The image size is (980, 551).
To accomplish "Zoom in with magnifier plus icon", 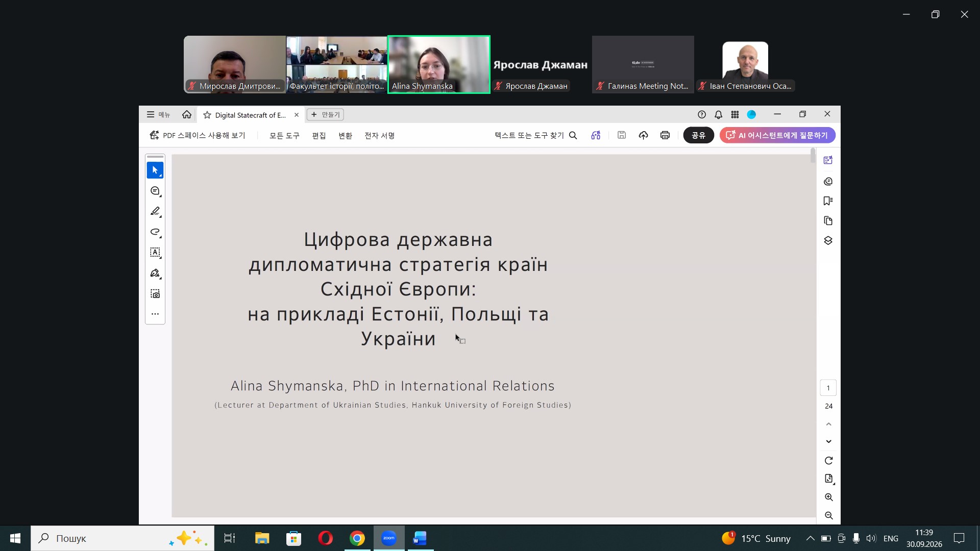I will (828, 497).
